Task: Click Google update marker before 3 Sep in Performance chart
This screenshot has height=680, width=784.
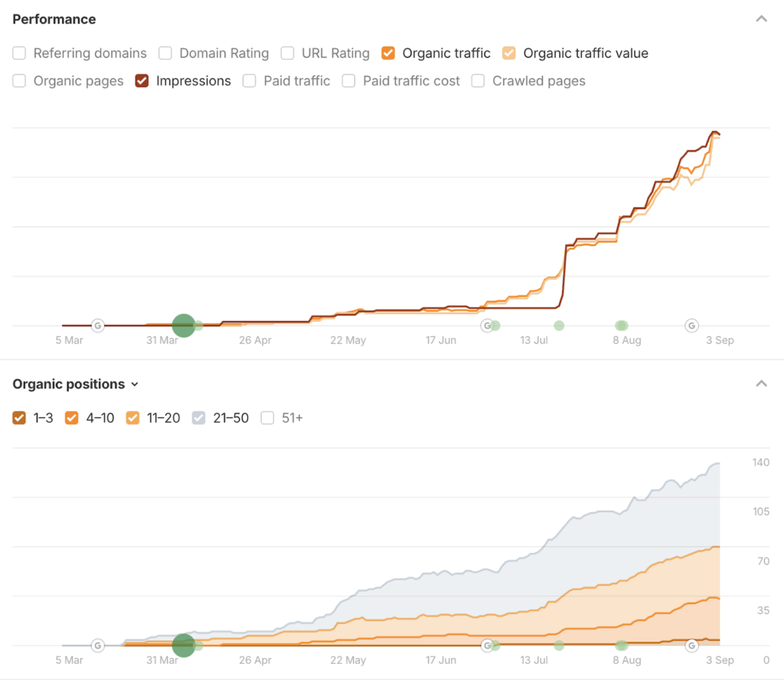Action: tap(691, 325)
